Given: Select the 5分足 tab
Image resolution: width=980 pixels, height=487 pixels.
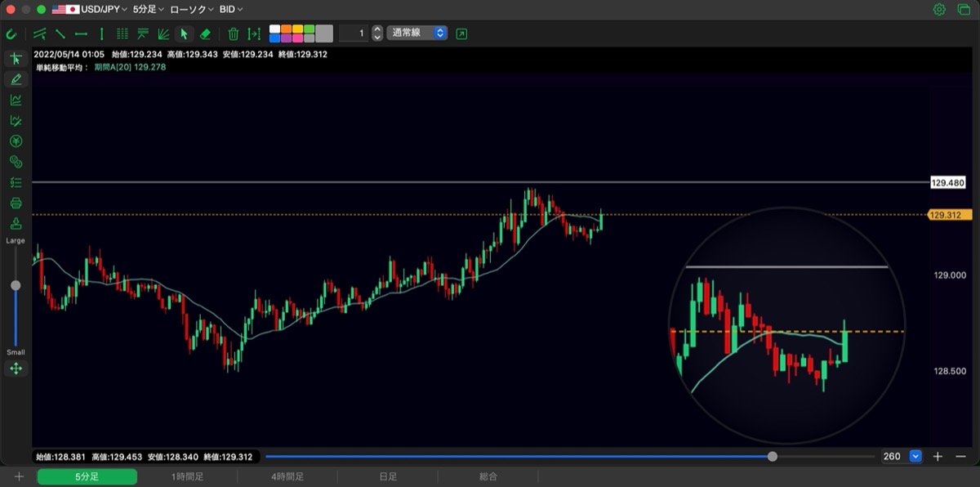Looking at the screenshot, I should 87,476.
